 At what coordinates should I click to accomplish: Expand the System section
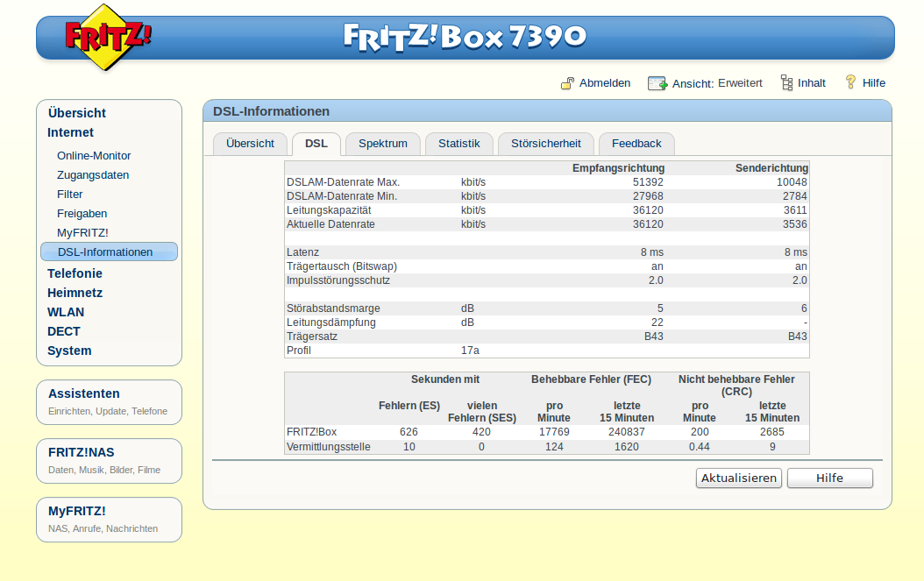70,351
